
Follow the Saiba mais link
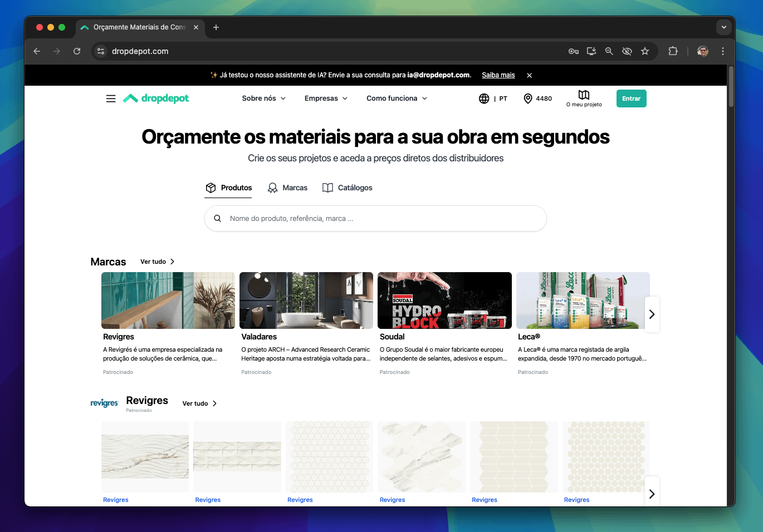click(x=498, y=75)
